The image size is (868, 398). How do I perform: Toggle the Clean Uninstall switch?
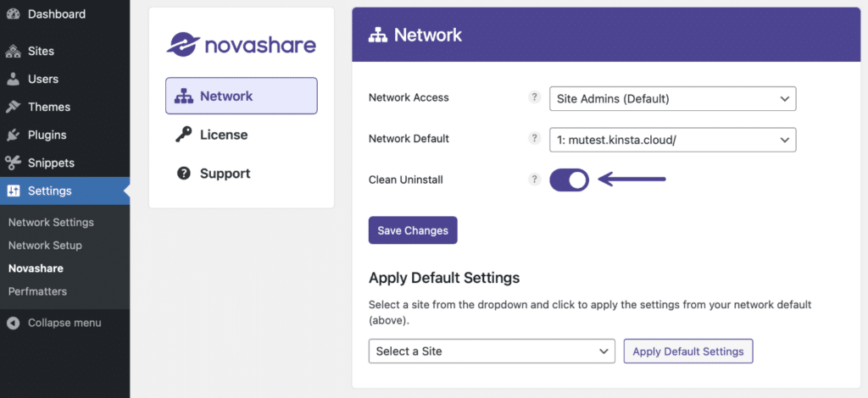[x=569, y=180]
